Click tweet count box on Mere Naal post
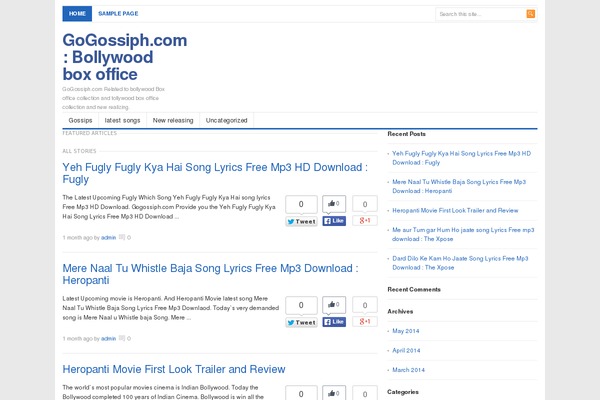The image size is (600, 400). [x=301, y=305]
